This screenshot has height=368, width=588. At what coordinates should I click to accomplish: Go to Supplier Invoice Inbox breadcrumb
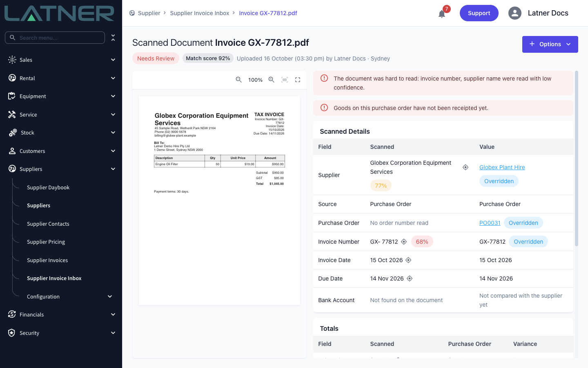point(200,13)
